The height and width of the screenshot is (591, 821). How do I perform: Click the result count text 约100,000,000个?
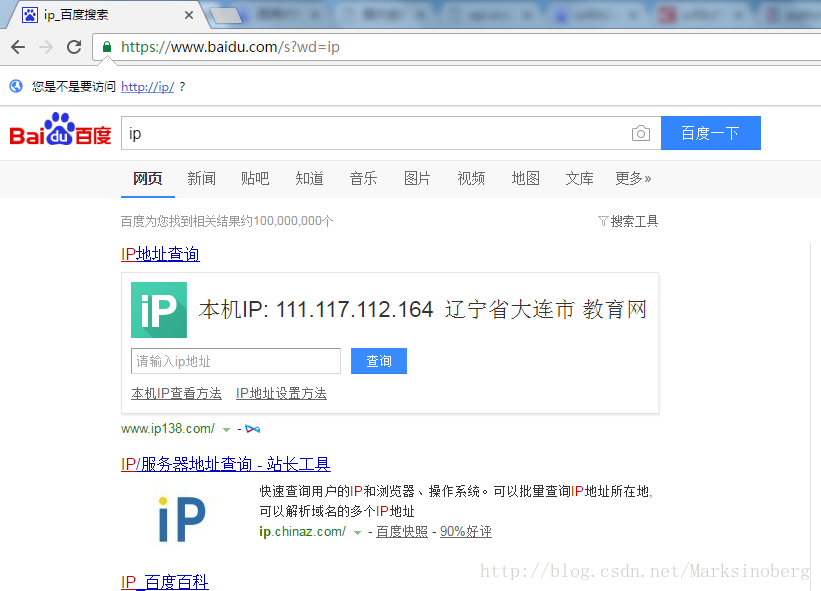pos(287,221)
